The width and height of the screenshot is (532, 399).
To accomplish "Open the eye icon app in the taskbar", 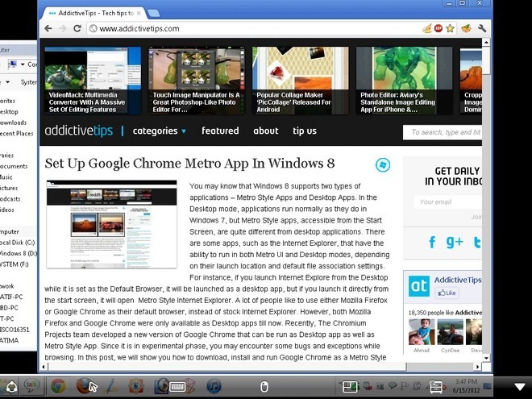I will click(x=136, y=386).
